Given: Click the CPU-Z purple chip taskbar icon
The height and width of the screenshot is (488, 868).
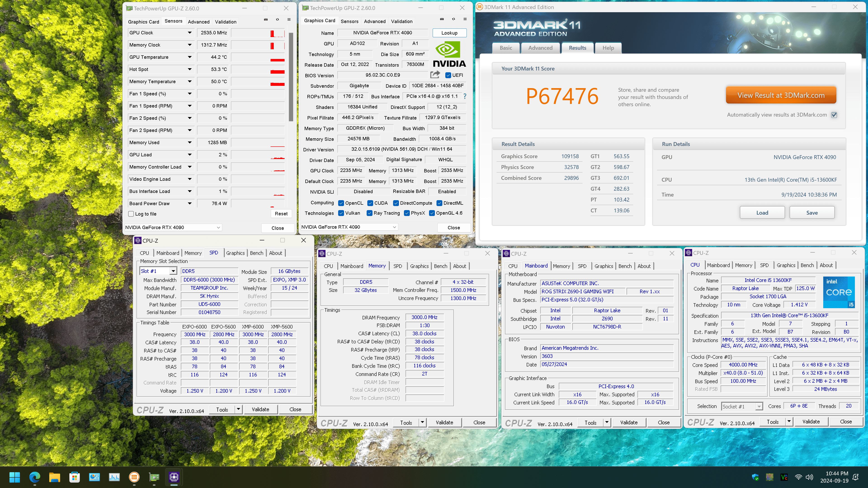Looking at the screenshot, I should click(x=174, y=477).
